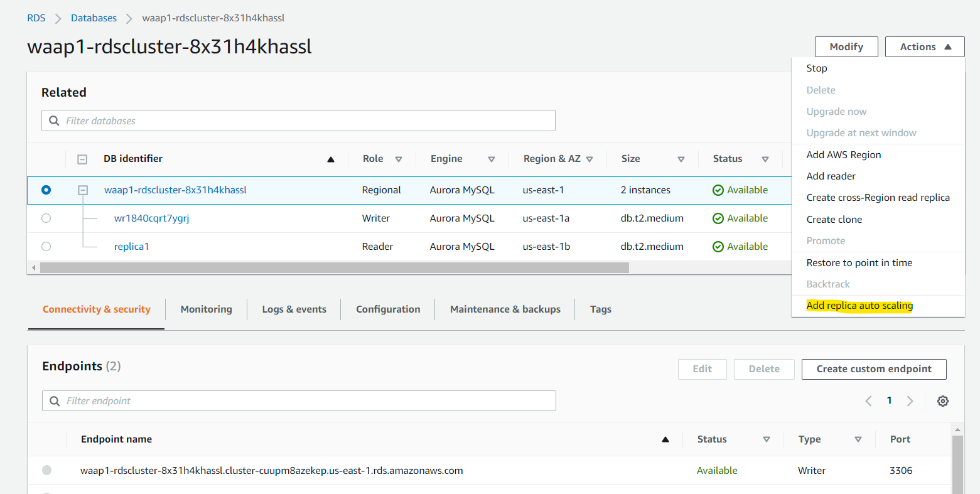Open the endpoints Status column filter dropdown

click(767, 439)
